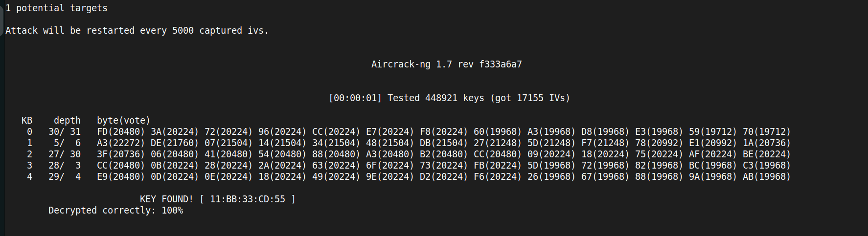Click the 70(19712) vote entry
868x236 pixels.
tap(767, 132)
